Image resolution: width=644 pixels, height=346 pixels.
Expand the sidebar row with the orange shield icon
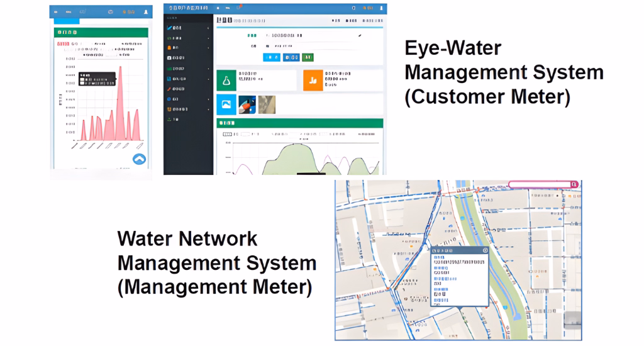(209, 109)
